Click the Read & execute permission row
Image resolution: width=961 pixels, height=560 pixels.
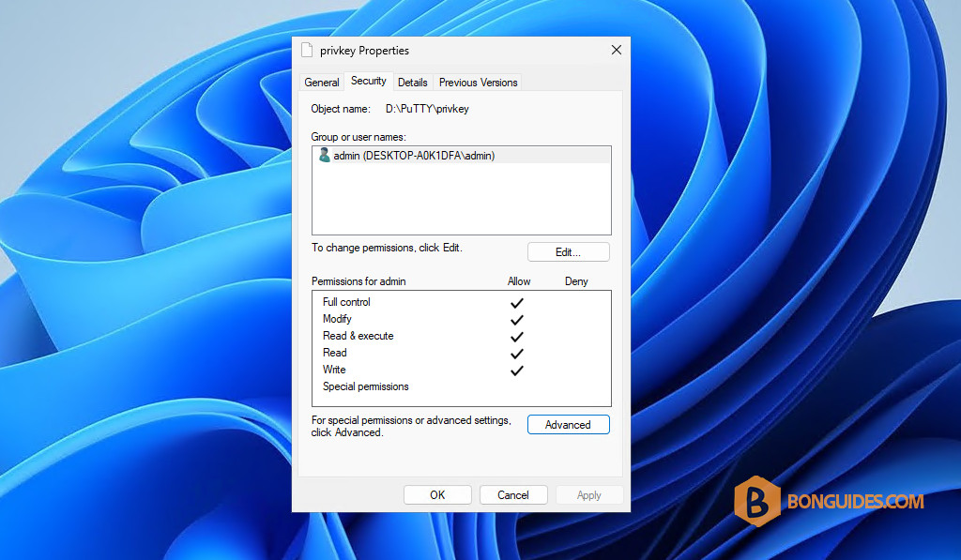(462, 336)
